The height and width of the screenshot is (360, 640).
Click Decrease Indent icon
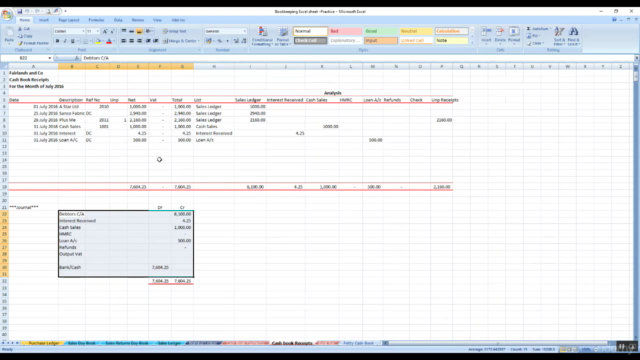point(148,41)
